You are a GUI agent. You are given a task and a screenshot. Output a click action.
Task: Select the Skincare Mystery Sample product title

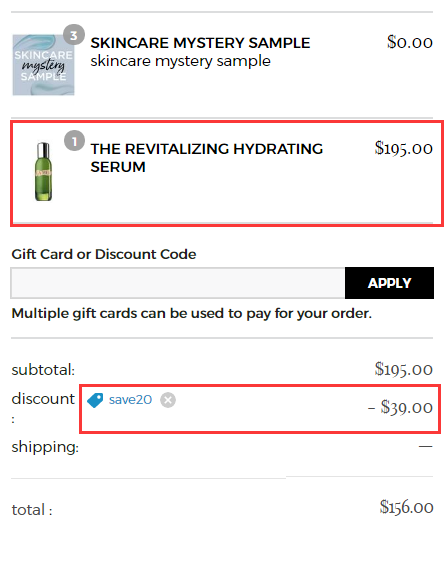pos(200,43)
